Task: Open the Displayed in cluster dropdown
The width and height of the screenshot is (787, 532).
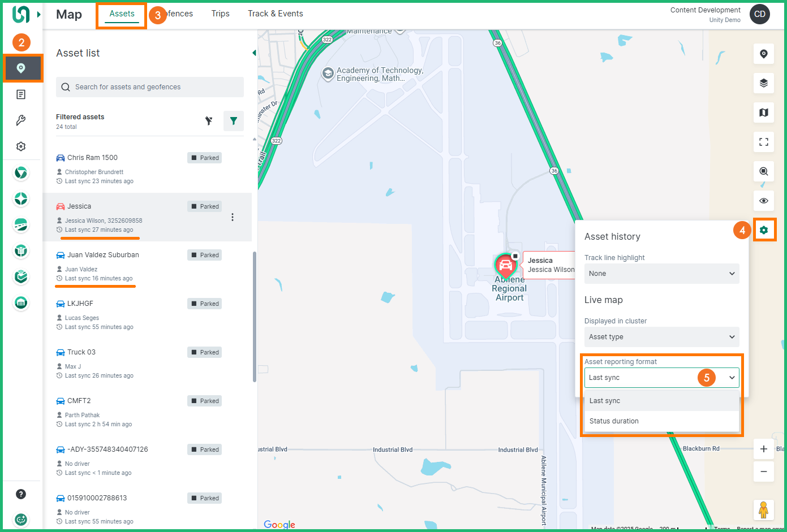Action: click(x=661, y=337)
